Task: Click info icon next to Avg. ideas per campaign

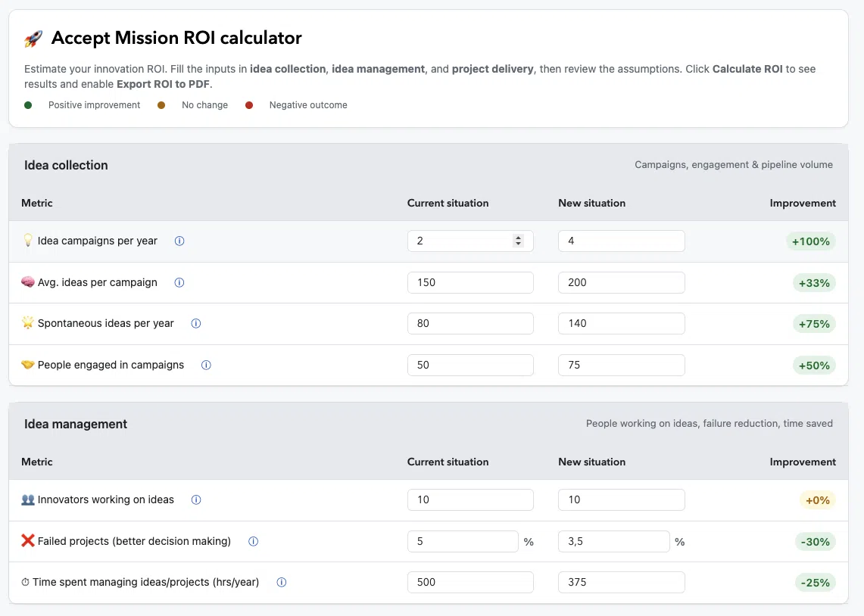Action: click(x=179, y=282)
